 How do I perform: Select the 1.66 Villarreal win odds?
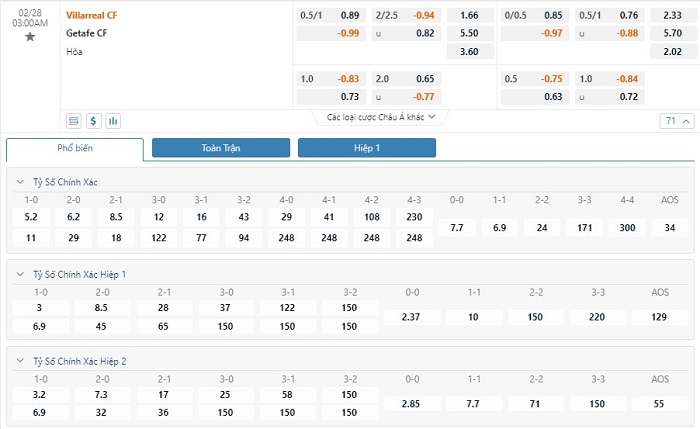pyautogui.click(x=468, y=16)
